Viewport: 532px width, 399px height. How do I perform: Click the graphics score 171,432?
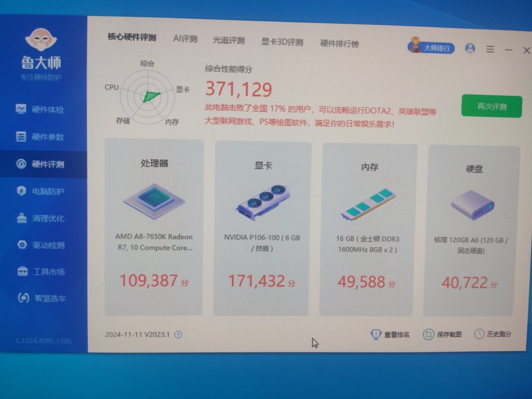click(x=256, y=281)
